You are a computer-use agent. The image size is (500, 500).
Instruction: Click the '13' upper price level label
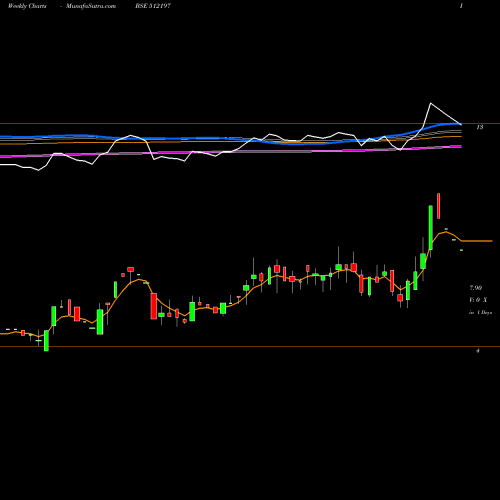click(480, 127)
